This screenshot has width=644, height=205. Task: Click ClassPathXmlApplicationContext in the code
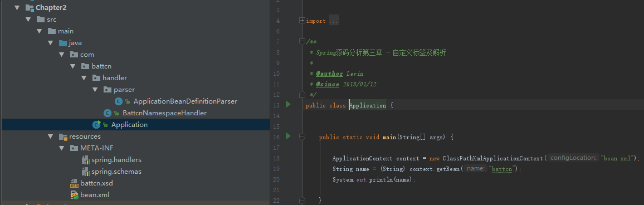pos(492,158)
